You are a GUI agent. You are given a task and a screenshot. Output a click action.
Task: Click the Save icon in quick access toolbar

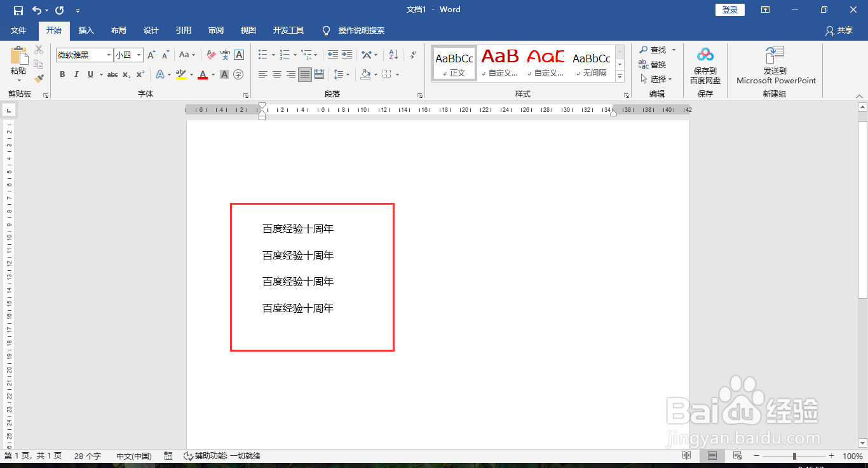pyautogui.click(x=18, y=10)
